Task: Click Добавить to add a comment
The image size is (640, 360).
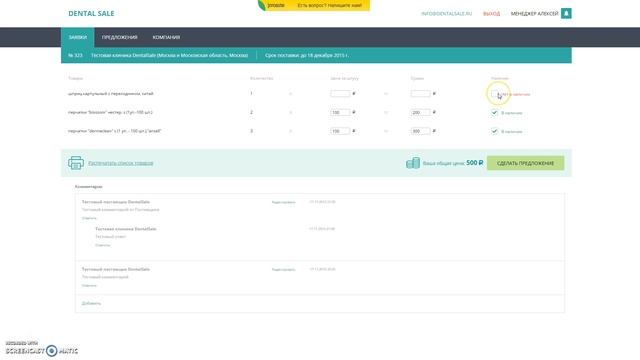Action: [91, 303]
